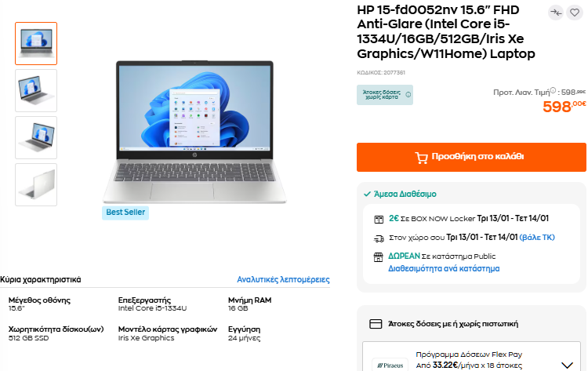The height and width of the screenshot is (371, 588).
Task: Select the third side-angle laptop thumbnail
Action: point(36,137)
